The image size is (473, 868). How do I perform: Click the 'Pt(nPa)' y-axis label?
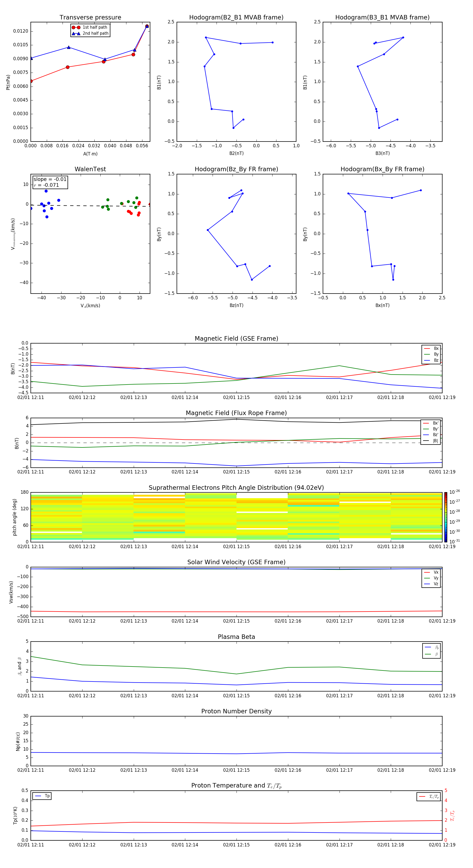pyautogui.click(x=8, y=82)
